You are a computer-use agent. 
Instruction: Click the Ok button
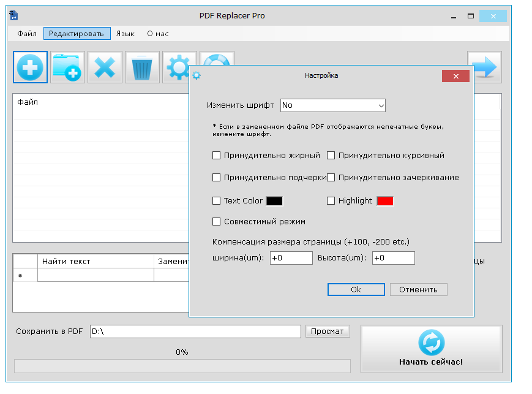(356, 290)
